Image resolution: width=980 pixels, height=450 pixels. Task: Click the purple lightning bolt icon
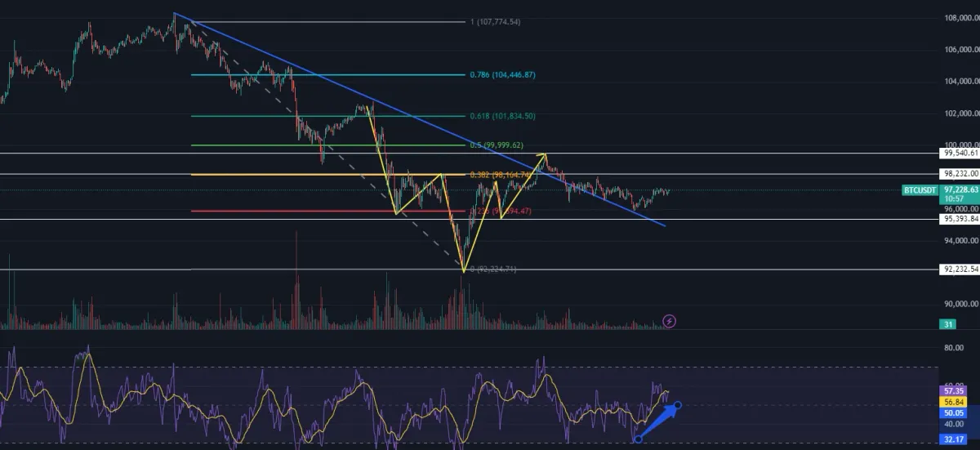(670, 321)
